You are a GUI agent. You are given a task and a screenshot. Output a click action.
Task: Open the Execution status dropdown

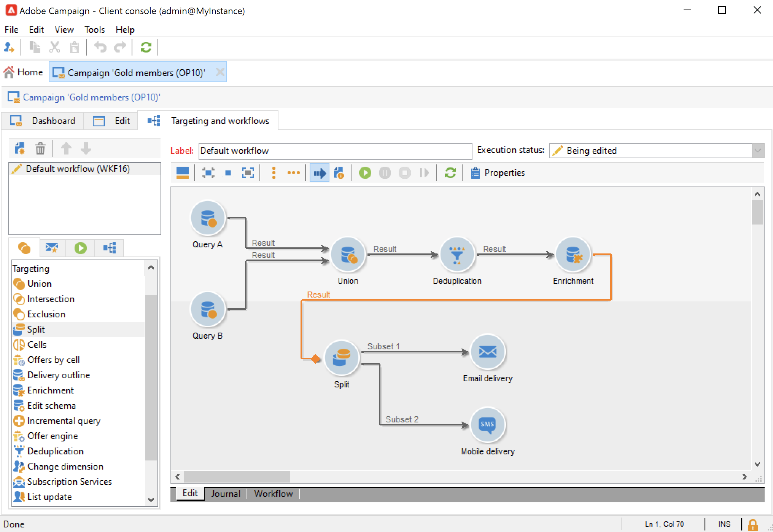pos(757,151)
